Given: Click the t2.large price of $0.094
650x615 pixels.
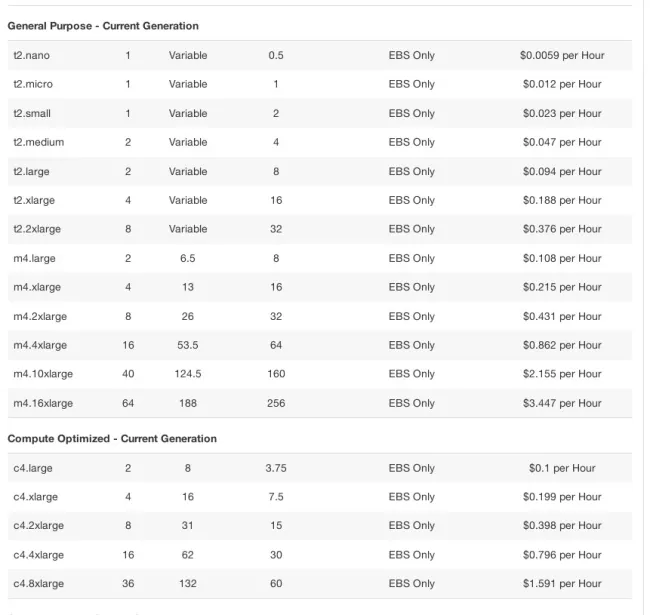Looking at the screenshot, I should click(x=562, y=171).
